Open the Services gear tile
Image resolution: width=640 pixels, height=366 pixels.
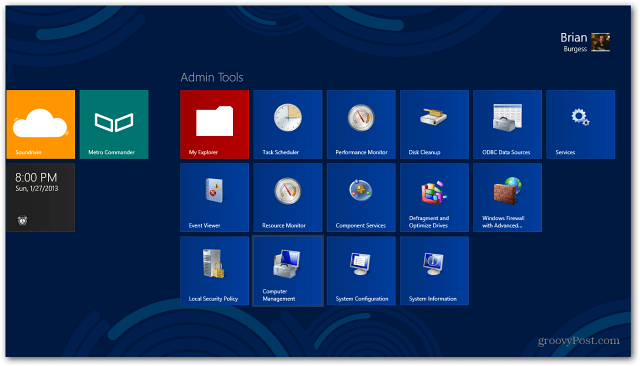pyautogui.click(x=580, y=124)
